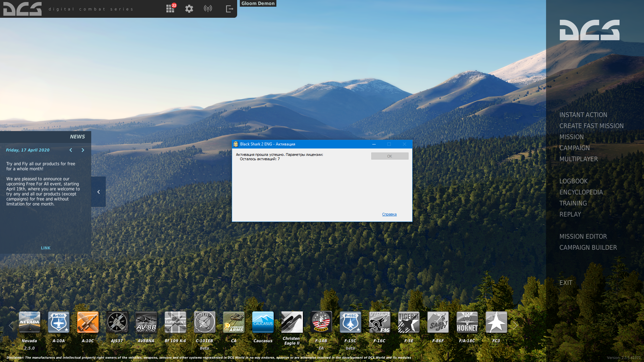Open MULTIPLAYER menu entry

[579, 159]
